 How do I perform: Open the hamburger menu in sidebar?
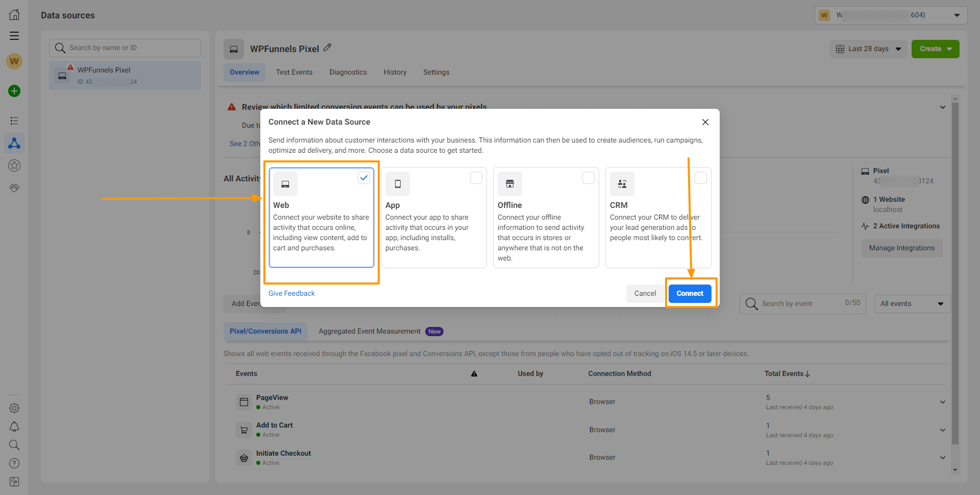14,36
